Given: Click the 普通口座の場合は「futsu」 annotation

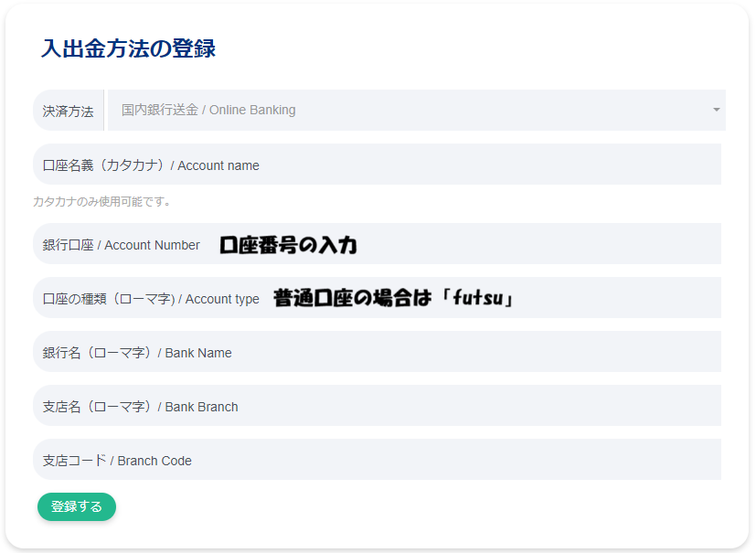Looking at the screenshot, I should 394,298.
